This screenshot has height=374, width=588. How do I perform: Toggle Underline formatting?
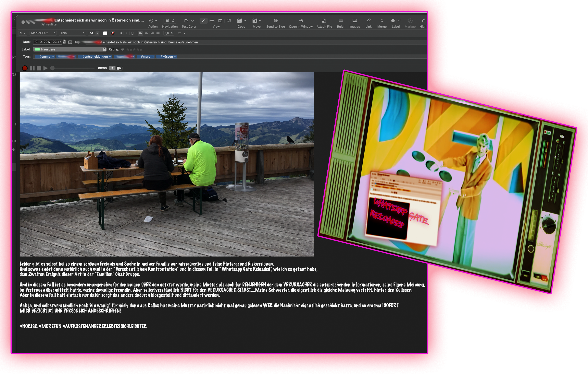coord(132,33)
